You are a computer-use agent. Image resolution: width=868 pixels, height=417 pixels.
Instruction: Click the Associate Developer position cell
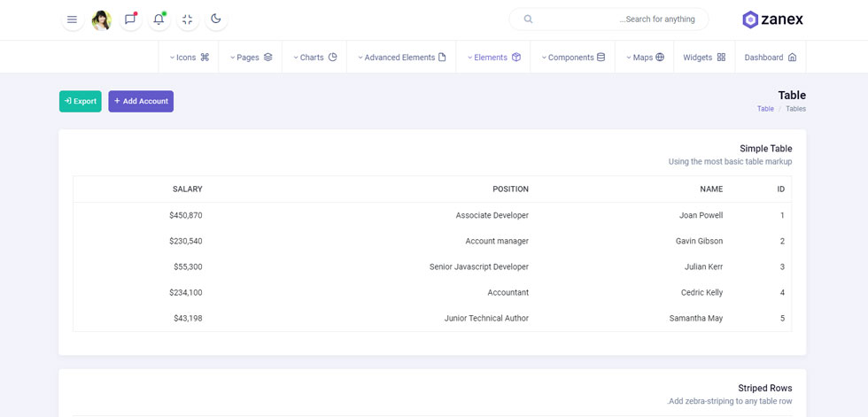tap(492, 215)
